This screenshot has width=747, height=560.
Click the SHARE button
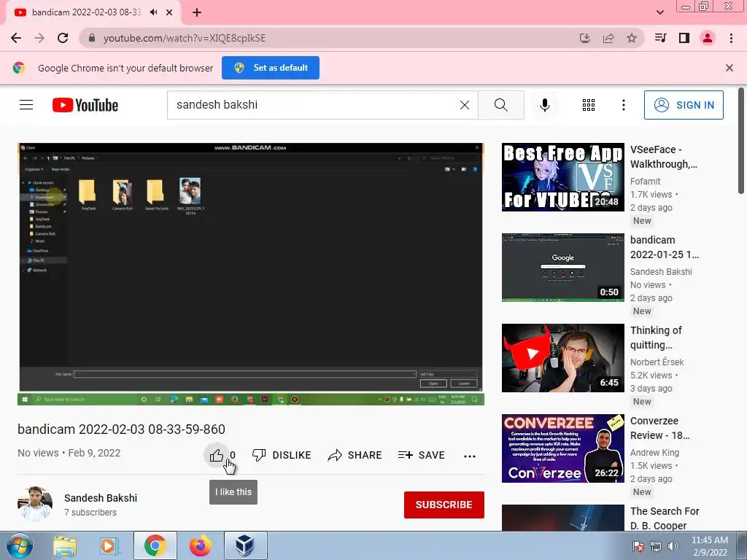coord(355,455)
